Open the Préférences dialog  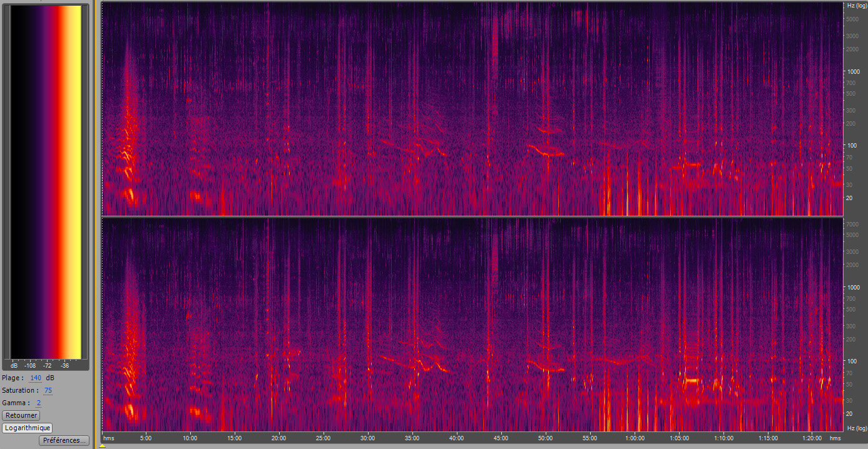[x=63, y=440]
